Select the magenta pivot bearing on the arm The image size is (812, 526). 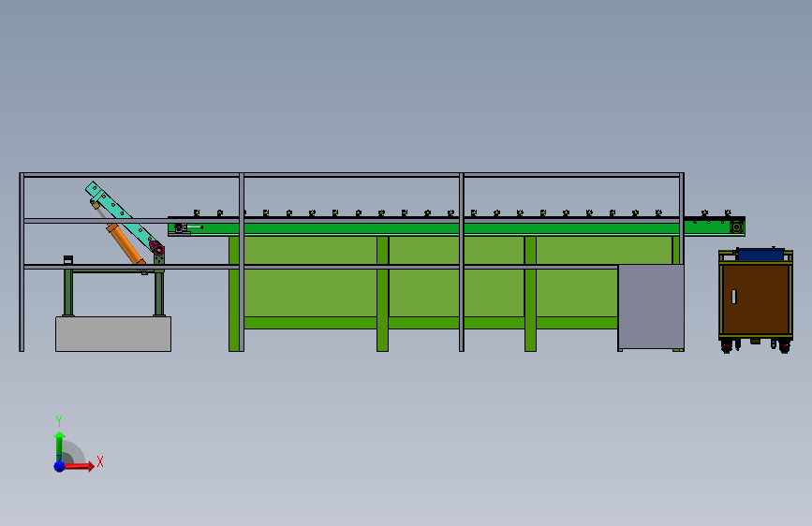pyautogui.click(x=157, y=249)
